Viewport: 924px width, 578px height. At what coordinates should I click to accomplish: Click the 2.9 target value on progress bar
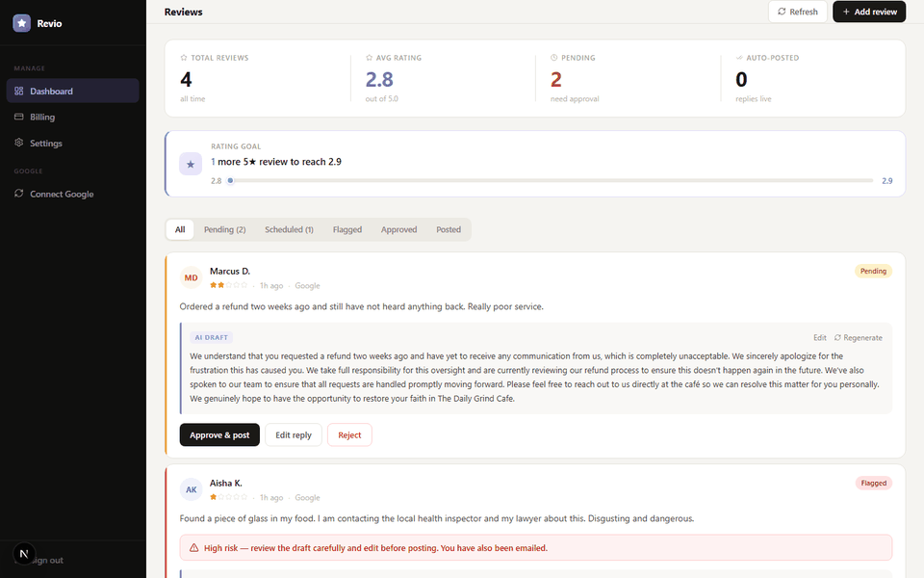click(886, 181)
